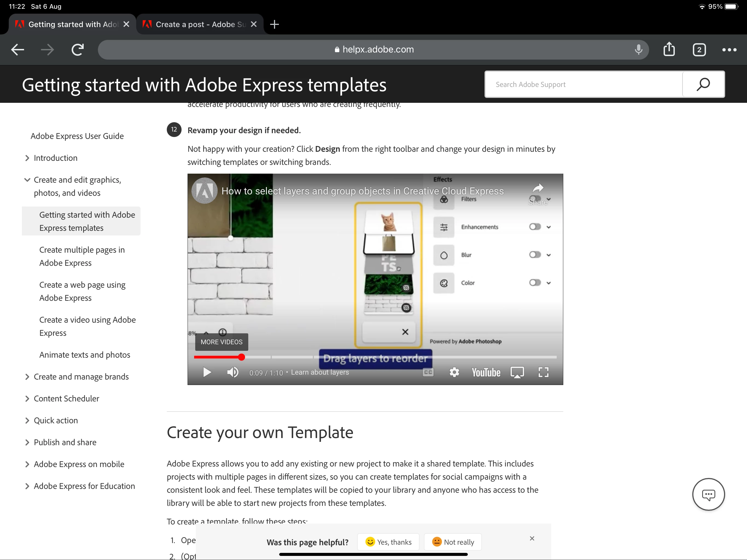
Task: Enter fullscreen mode on the video
Action: (543, 372)
